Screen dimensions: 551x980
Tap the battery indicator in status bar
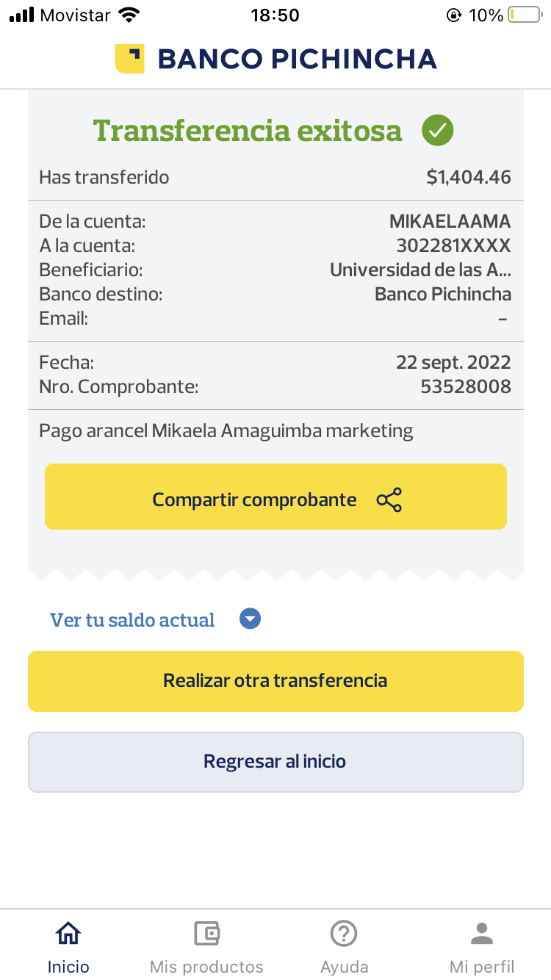pos(524,15)
